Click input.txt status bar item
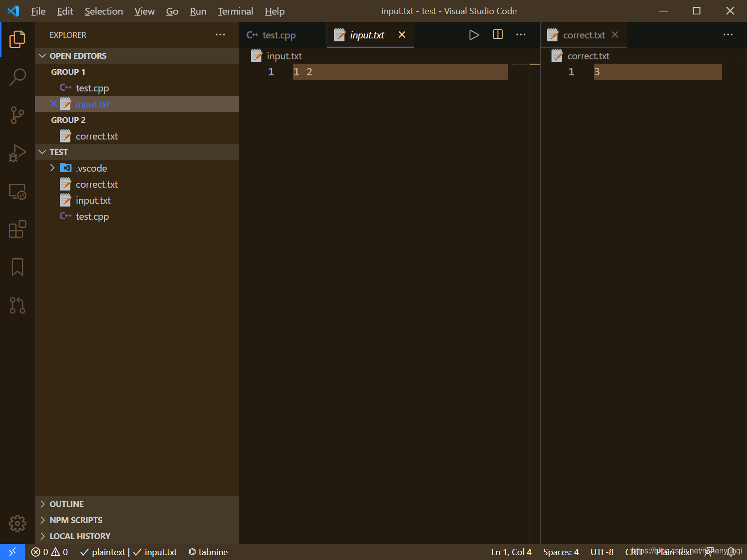The image size is (747, 560). [155, 552]
